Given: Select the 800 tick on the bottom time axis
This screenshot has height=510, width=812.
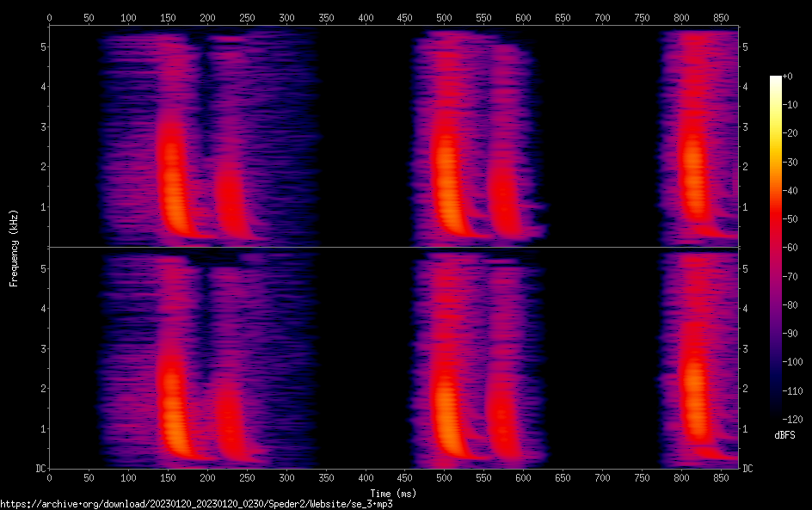Looking at the screenshot, I should pyautogui.click(x=681, y=477).
